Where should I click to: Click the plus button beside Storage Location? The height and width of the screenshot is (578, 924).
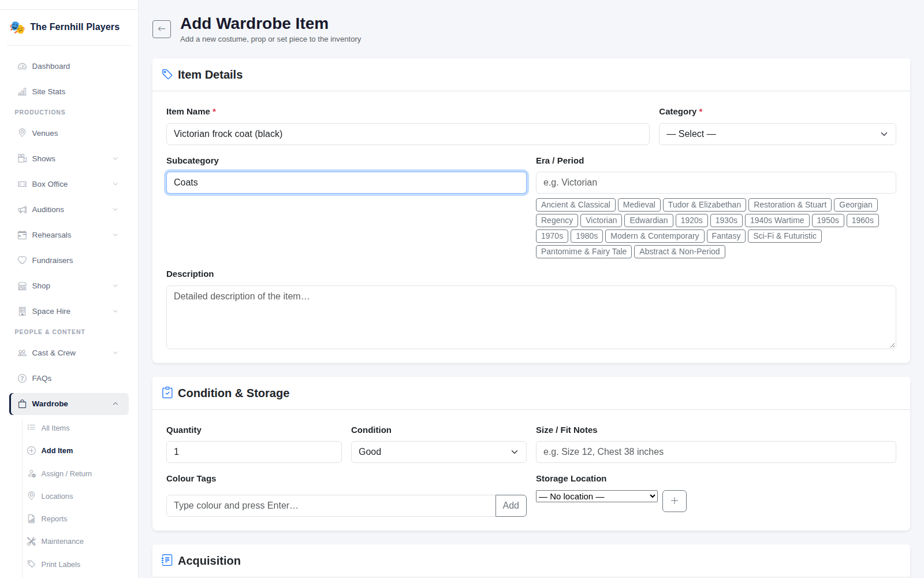[675, 501]
